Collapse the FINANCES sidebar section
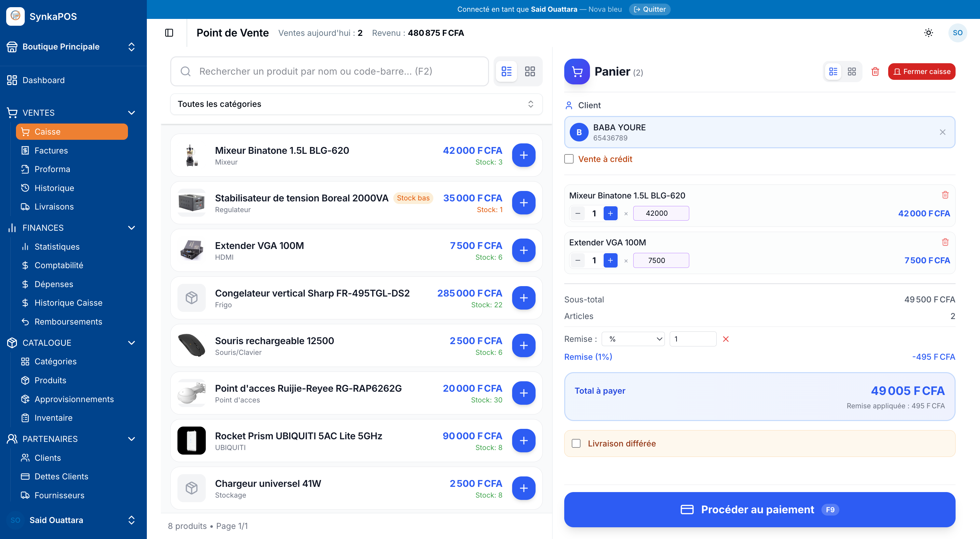This screenshot has width=980, height=539. coord(131,228)
